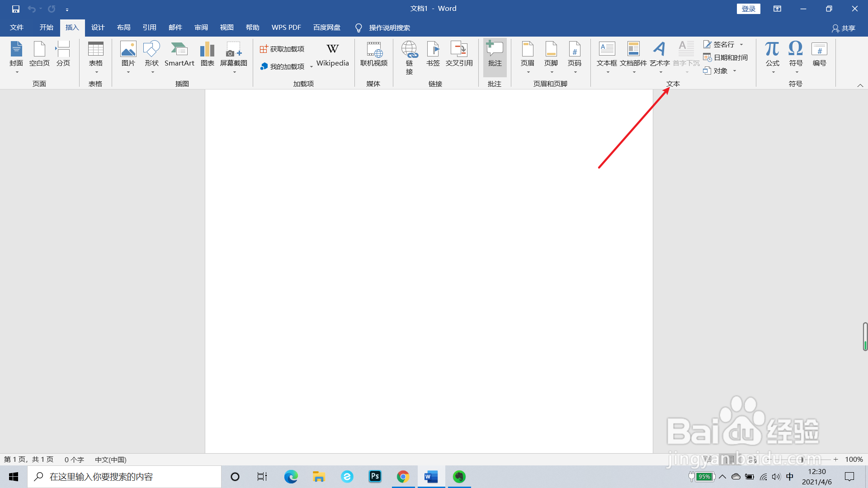Click the 登录 sign-in button
868x488 pixels.
click(x=748, y=9)
